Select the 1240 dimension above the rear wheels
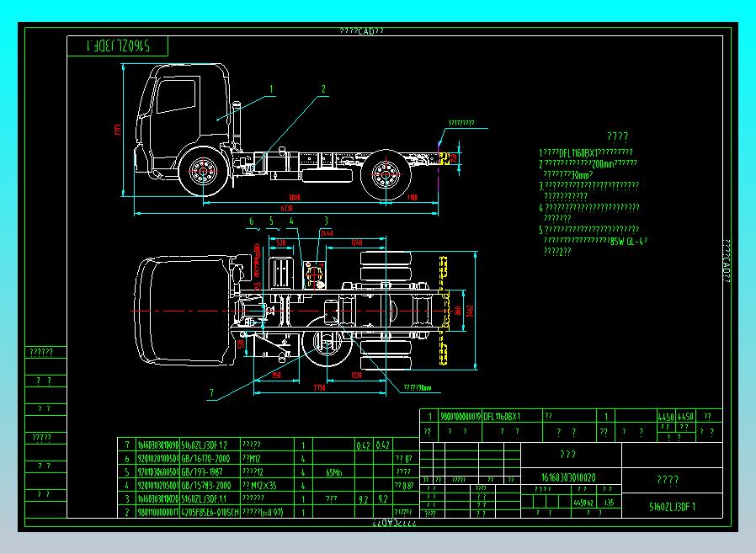Image resolution: width=756 pixels, height=554 pixels. pyautogui.click(x=356, y=242)
